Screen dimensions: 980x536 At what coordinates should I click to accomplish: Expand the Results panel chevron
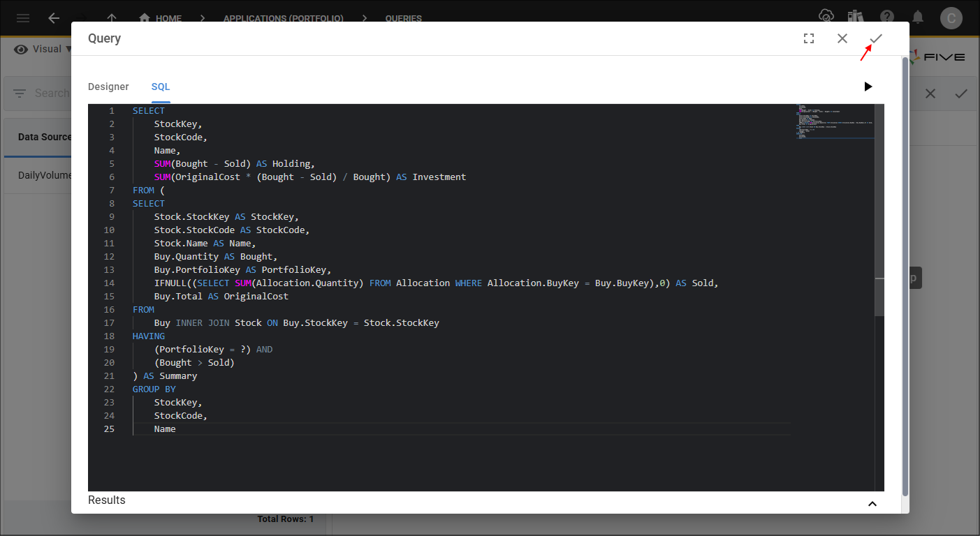click(872, 503)
